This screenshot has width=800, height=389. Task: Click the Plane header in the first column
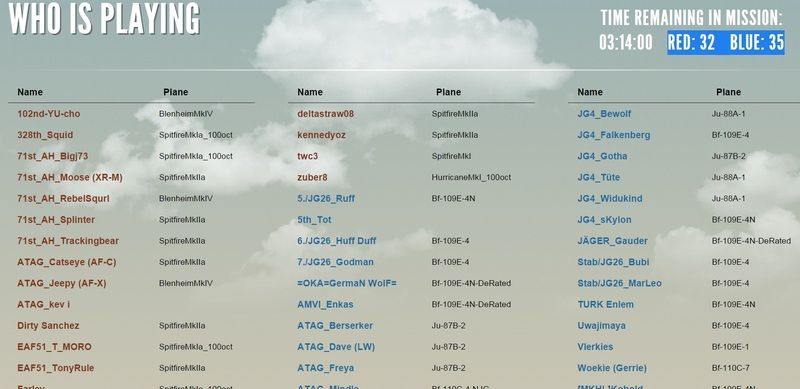point(176,92)
